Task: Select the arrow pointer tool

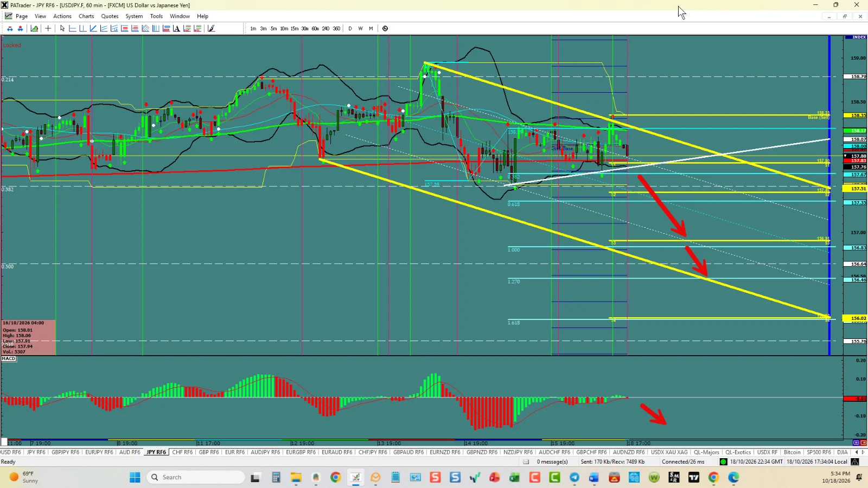Action: tap(62, 28)
